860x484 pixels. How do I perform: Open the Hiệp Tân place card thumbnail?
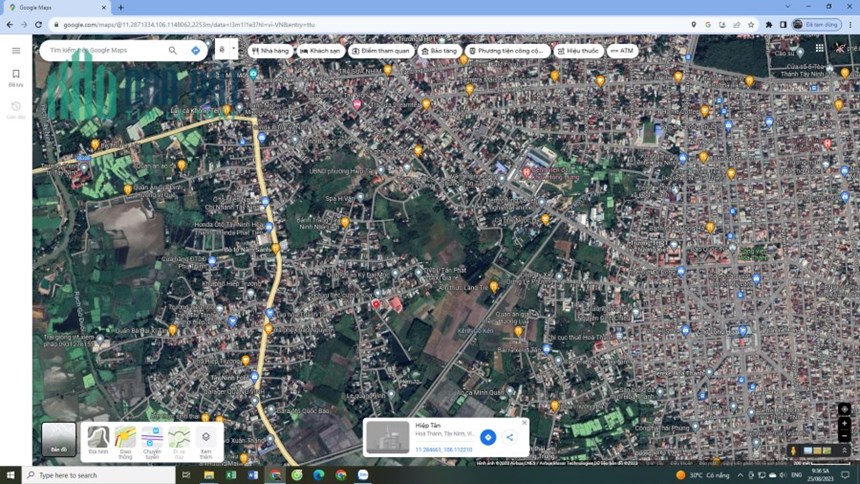(x=388, y=437)
